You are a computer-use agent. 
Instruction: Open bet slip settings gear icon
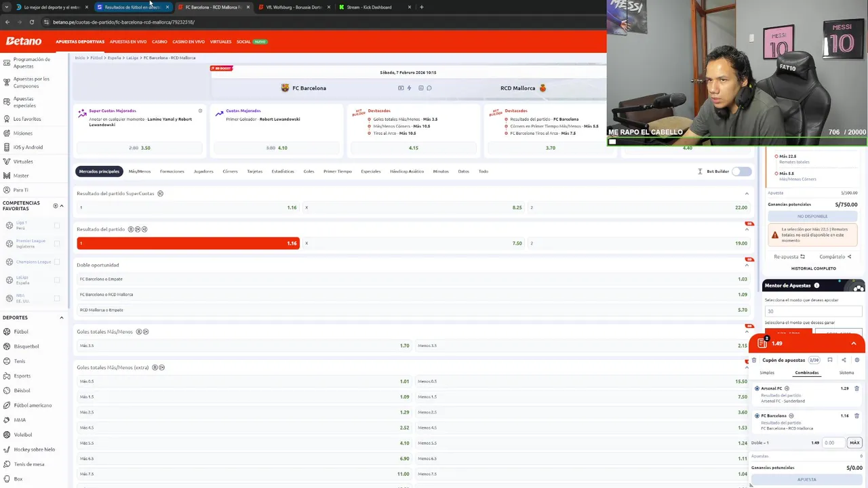coord(857,360)
